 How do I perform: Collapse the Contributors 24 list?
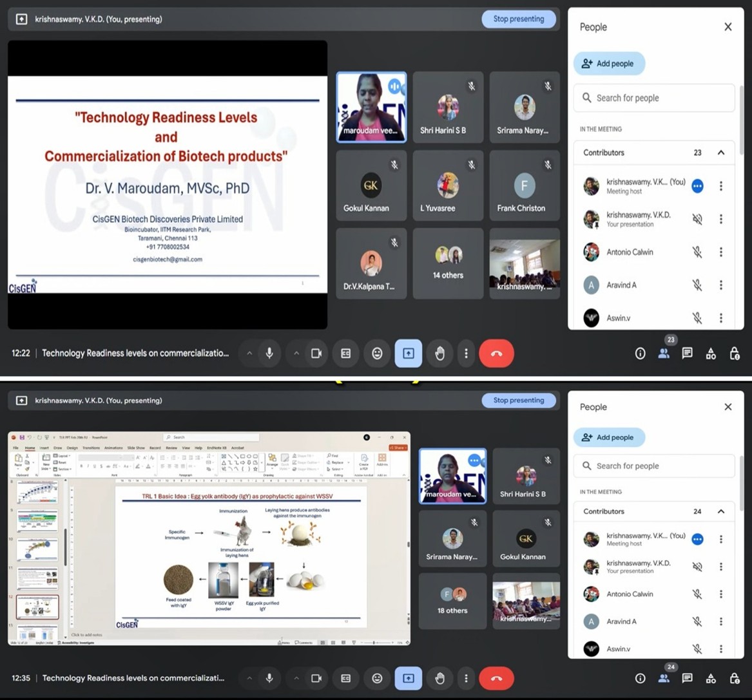coord(721,511)
